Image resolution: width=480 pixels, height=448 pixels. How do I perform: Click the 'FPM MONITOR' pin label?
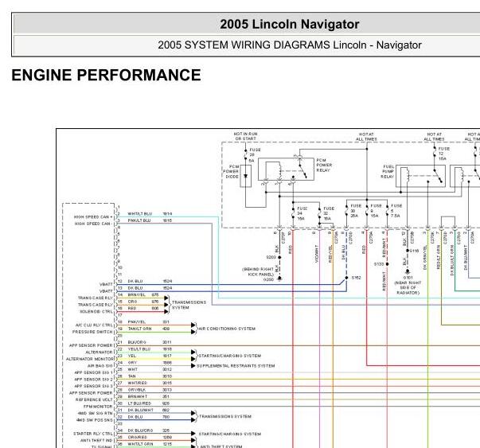tap(98, 407)
